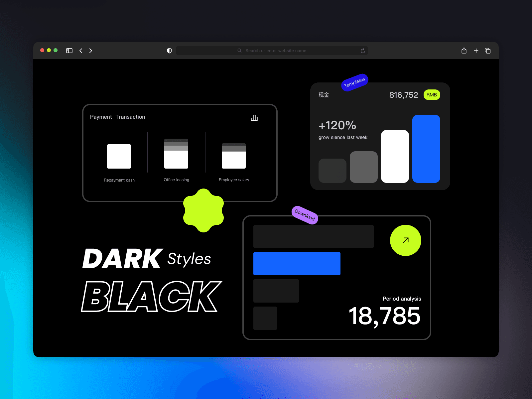Select the Office leasing payment card
The width and height of the screenshot is (532, 399).
click(176, 153)
